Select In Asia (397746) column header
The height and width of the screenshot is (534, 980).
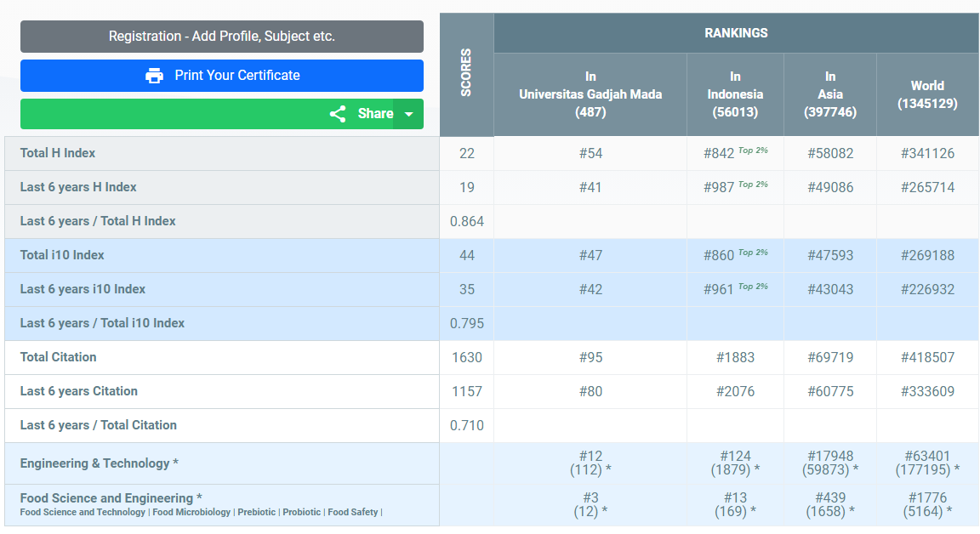pos(830,94)
